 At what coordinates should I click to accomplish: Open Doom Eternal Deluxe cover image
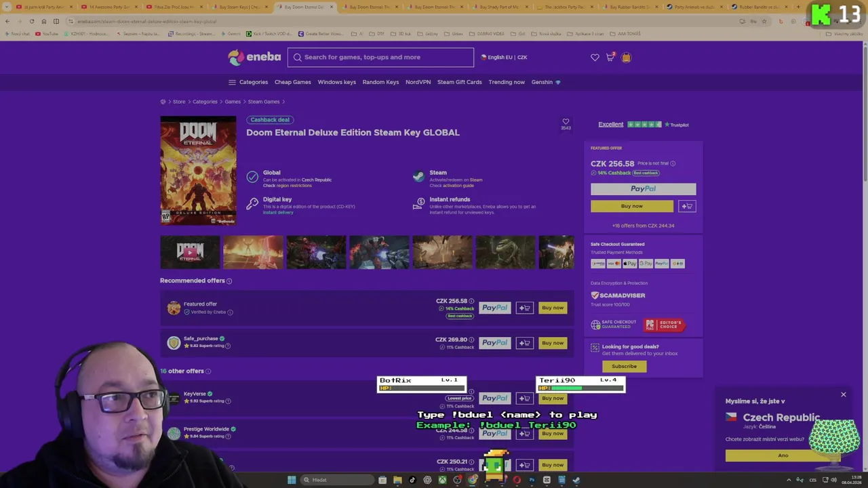pyautogui.click(x=198, y=170)
